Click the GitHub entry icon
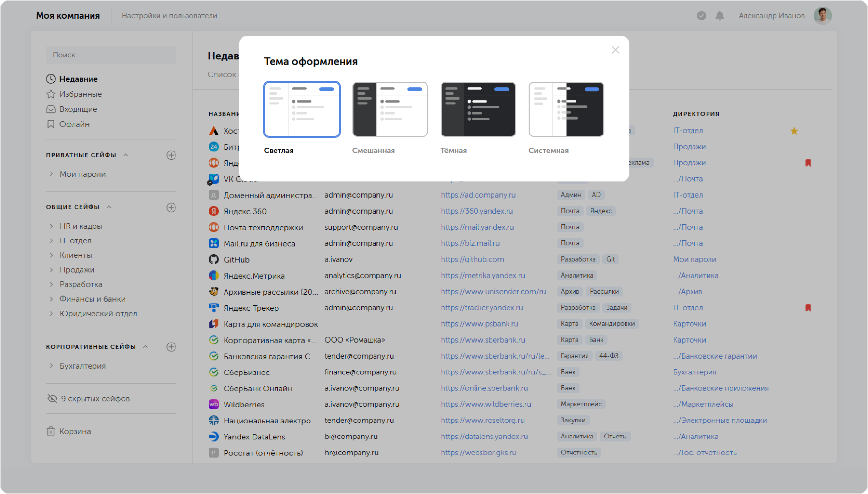Image resolution: width=868 pixels, height=494 pixels. point(214,260)
